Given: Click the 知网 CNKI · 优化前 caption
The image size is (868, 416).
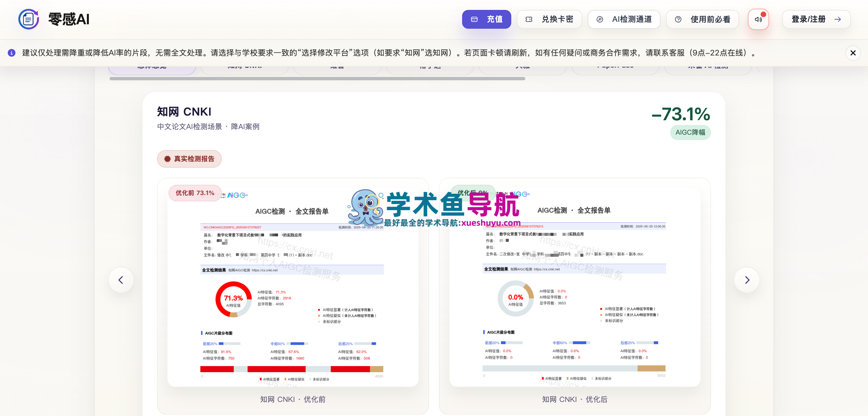Looking at the screenshot, I should point(293,399).
